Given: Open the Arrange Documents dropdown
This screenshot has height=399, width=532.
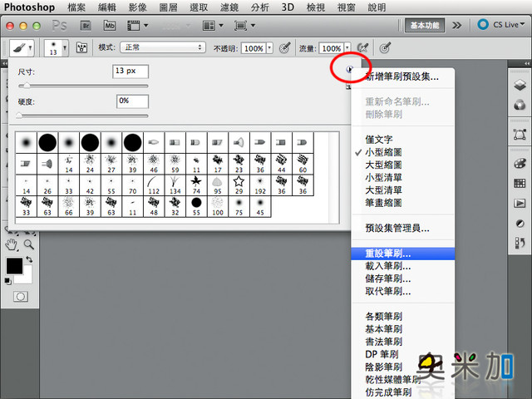Looking at the screenshot, I should click(x=213, y=26).
